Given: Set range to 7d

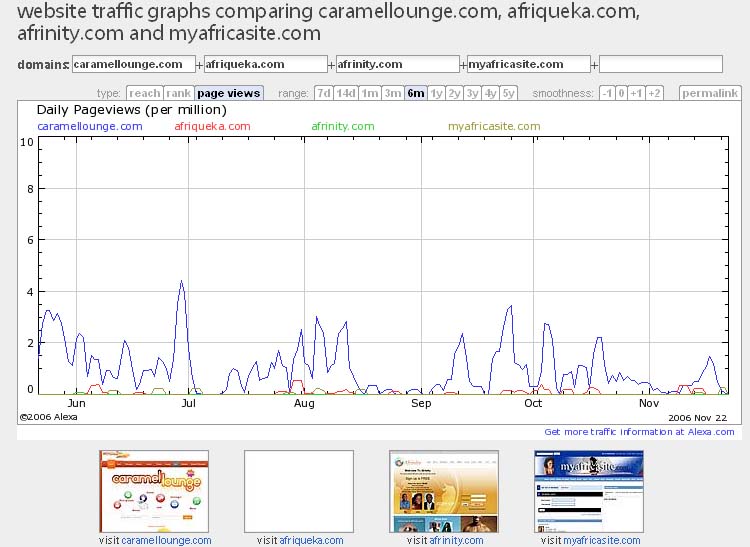Looking at the screenshot, I should [x=324, y=93].
